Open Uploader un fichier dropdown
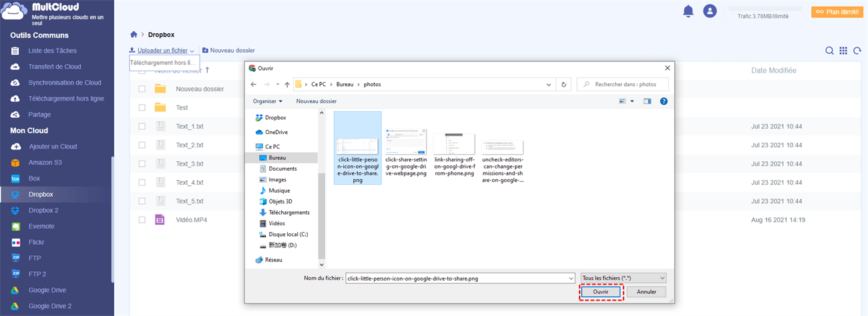 click(162, 50)
